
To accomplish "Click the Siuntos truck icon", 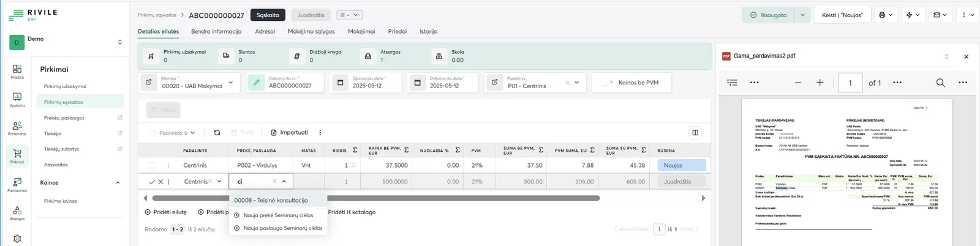I will pyautogui.click(x=226, y=56).
